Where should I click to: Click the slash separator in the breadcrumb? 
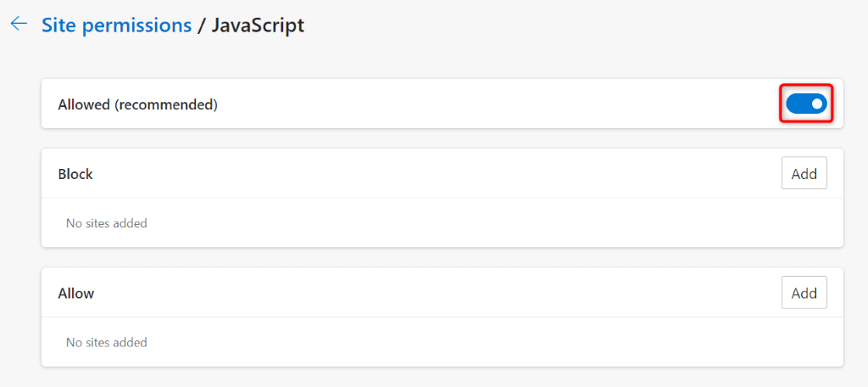pos(201,25)
